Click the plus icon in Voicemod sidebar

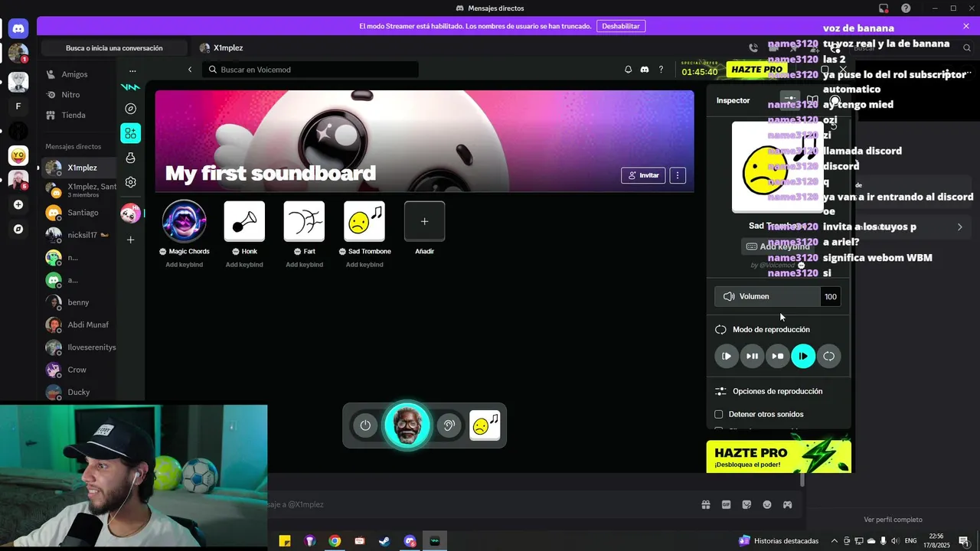(x=131, y=240)
